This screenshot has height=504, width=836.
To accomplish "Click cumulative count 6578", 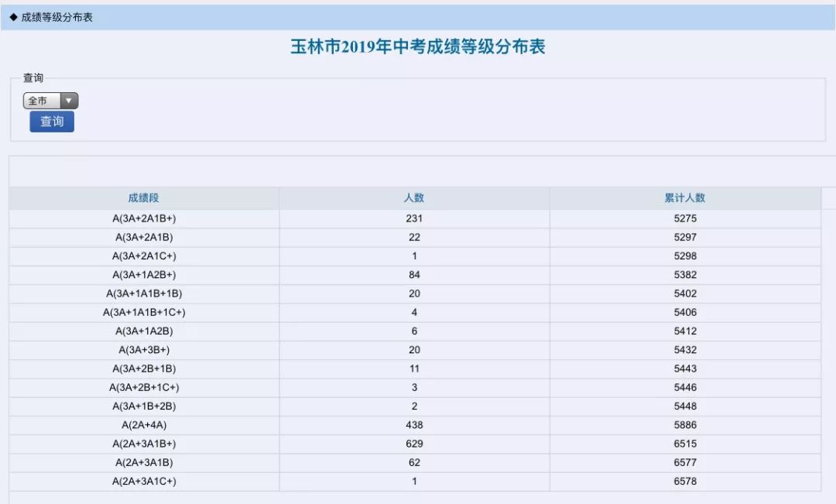I will point(685,482).
